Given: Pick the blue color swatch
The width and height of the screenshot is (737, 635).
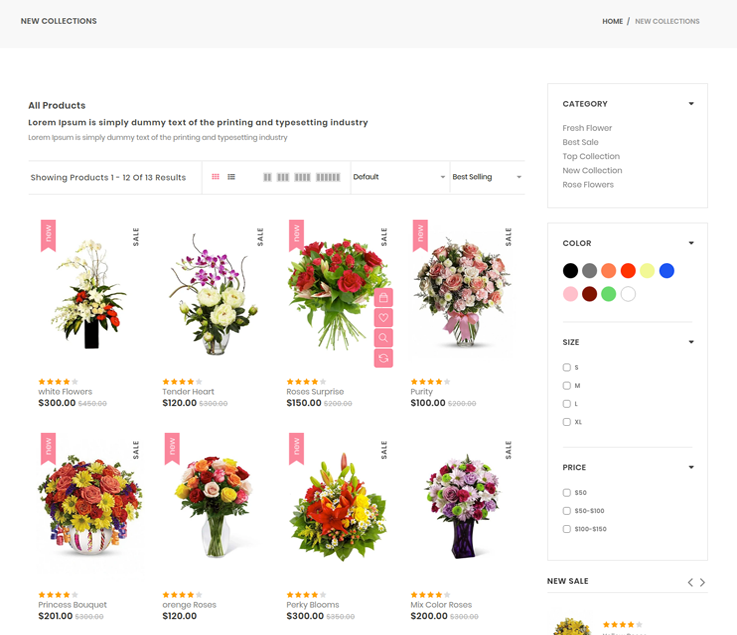Looking at the screenshot, I should coord(667,270).
